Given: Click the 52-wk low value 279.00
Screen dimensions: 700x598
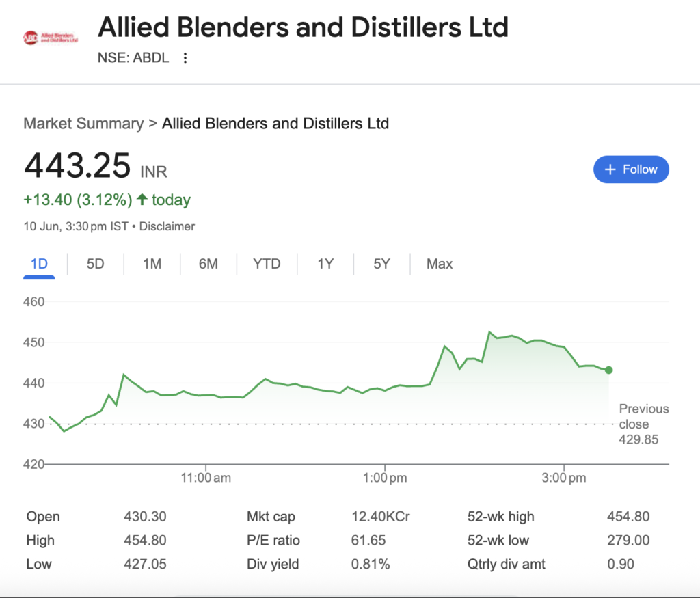Looking at the screenshot, I should (628, 540).
